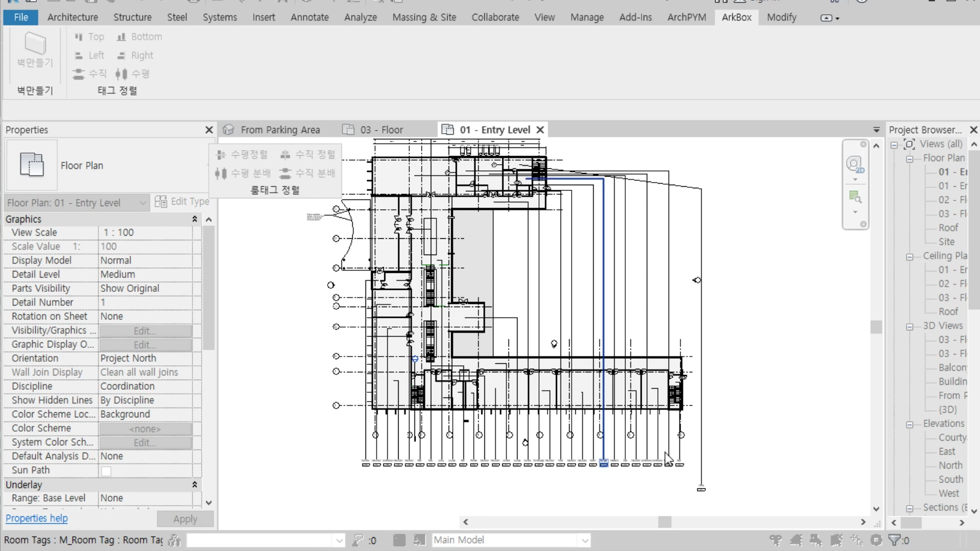
Task: Switch to the 03 - Floor view tab
Action: [381, 130]
